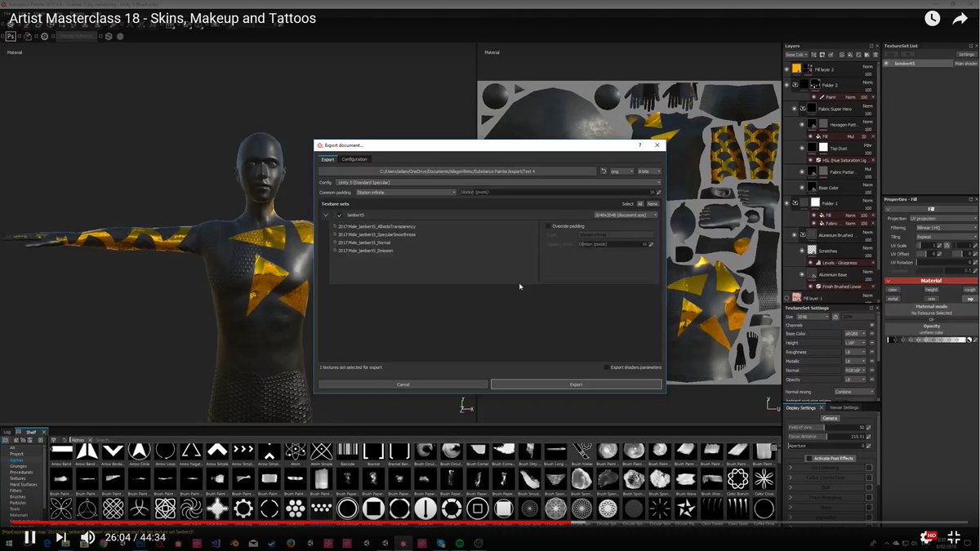This screenshot has width=980, height=551.
Task: Toggle the color material channel button
Action: point(893,290)
